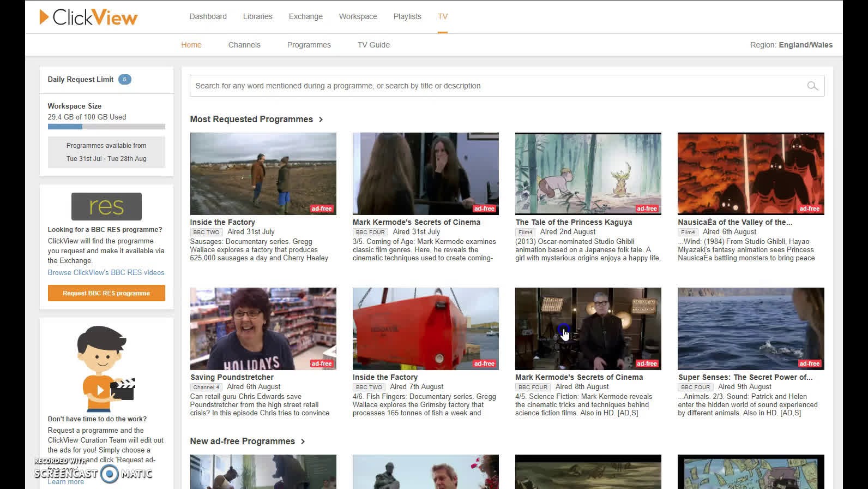This screenshot has height=489, width=868.
Task: Click the boy with clapperboard illustration
Action: click(106, 368)
